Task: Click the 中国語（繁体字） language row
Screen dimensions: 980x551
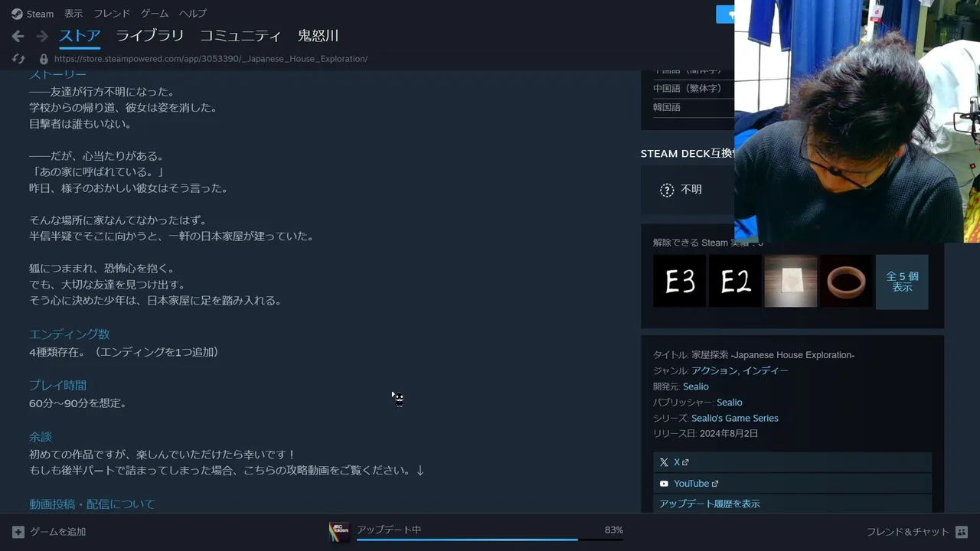Action: (x=688, y=88)
